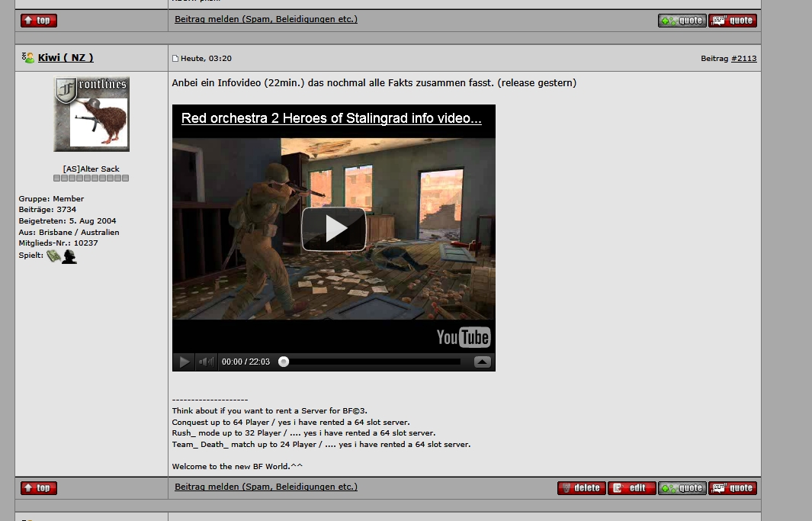Click the delete button for post #2113
812x521 pixels.
pos(582,488)
